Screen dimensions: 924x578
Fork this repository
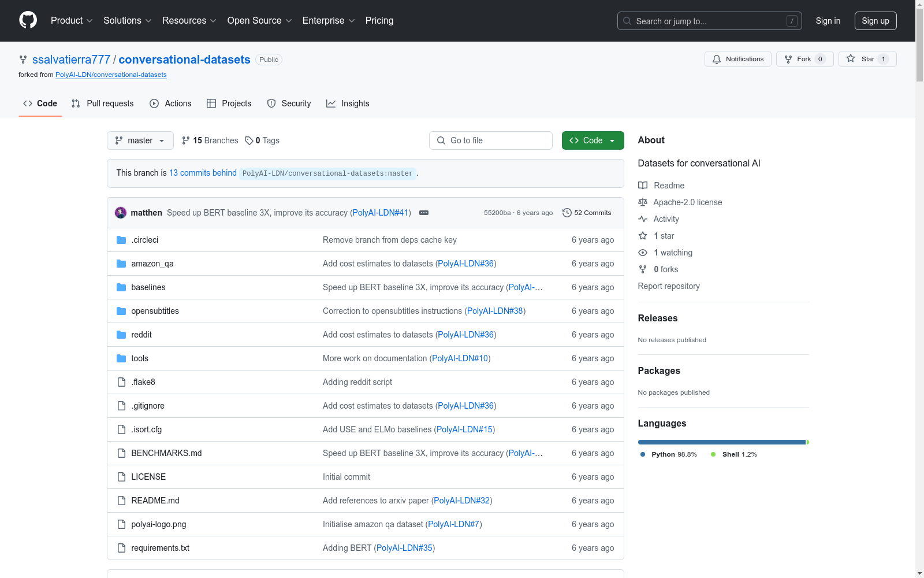point(805,59)
